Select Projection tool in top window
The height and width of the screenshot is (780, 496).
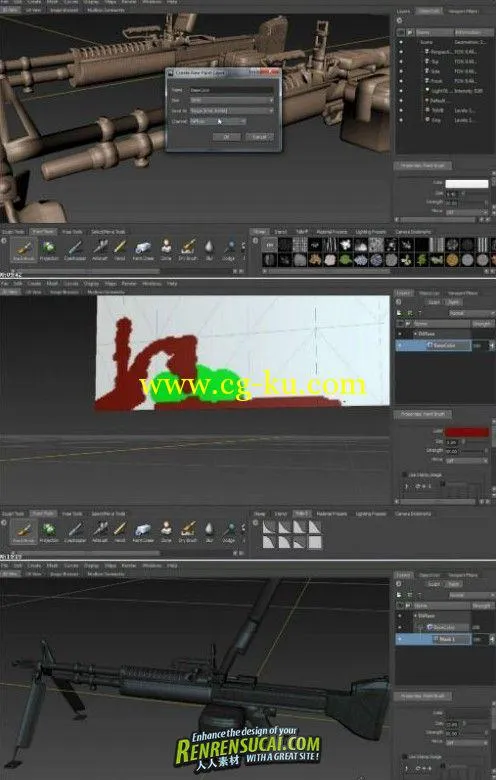click(x=49, y=250)
